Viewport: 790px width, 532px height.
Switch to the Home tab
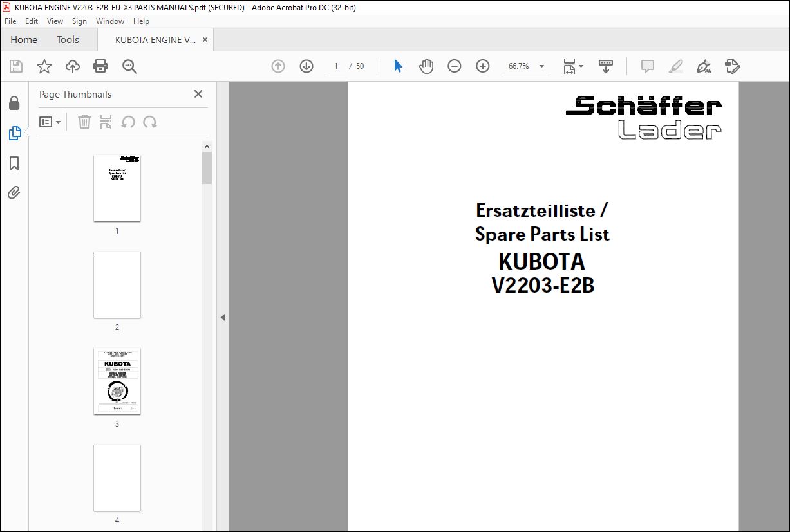pyautogui.click(x=24, y=40)
